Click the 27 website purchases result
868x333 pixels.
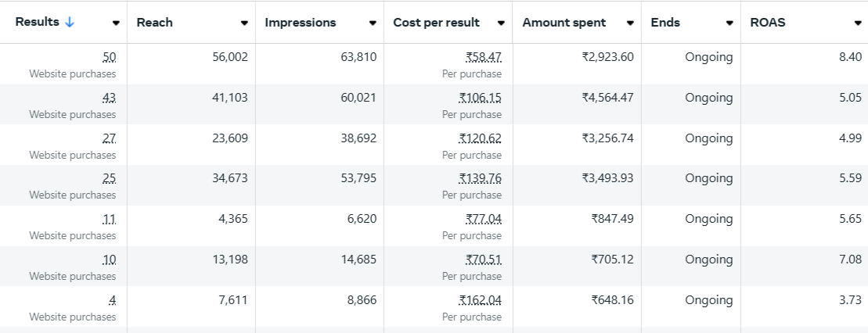[109, 138]
